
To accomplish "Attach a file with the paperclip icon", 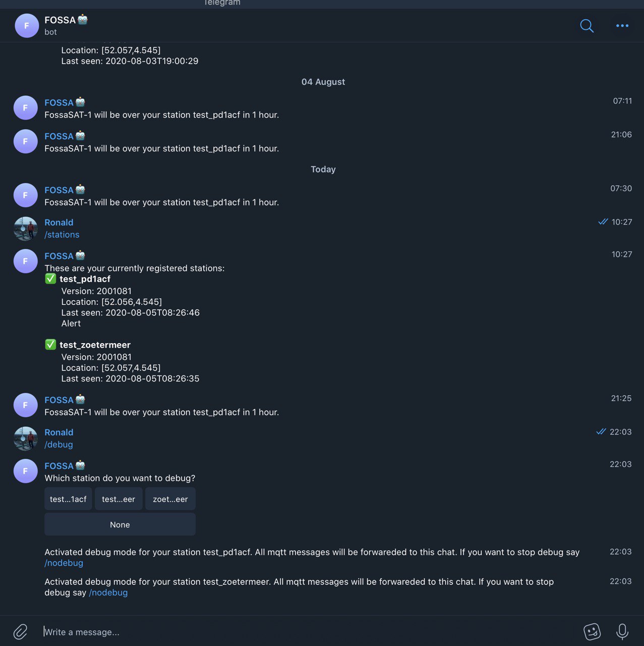I will pyautogui.click(x=20, y=631).
